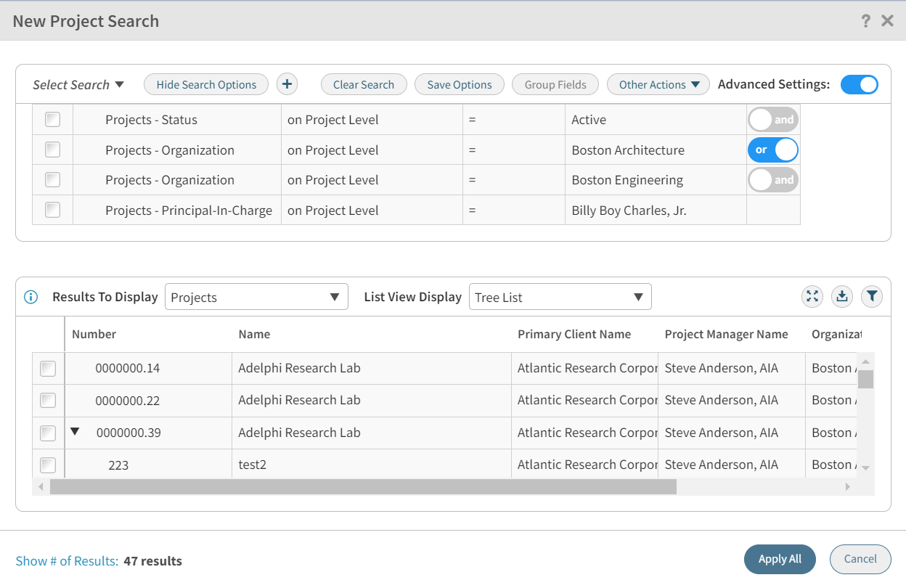Viewport: 906px width, 588px height.
Task: Click the download export results icon
Action: (841, 296)
